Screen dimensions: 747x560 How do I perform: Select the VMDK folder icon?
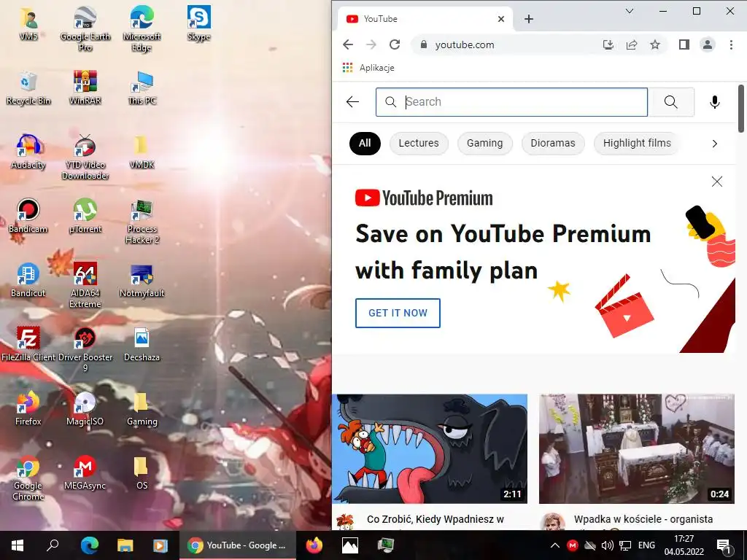coord(142,152)
